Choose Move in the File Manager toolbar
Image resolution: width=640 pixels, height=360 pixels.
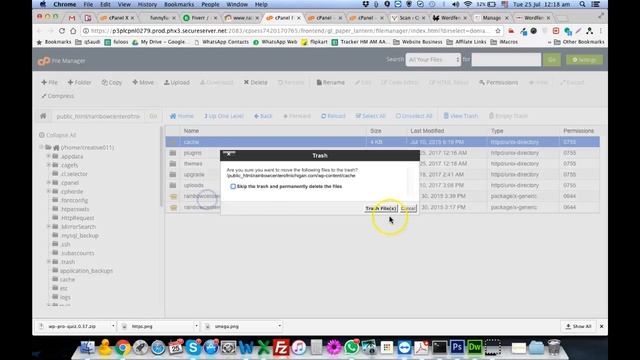pos(143,82)
